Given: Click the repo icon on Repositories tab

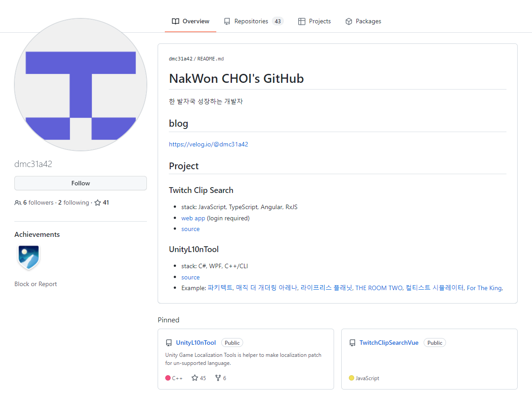Looking at the screenshot, I should (227, 21).
